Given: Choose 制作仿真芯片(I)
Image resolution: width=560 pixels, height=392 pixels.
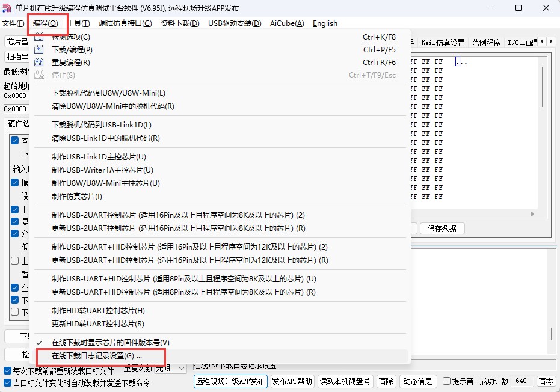Looking at the screenshot, I should click(220, 197).
